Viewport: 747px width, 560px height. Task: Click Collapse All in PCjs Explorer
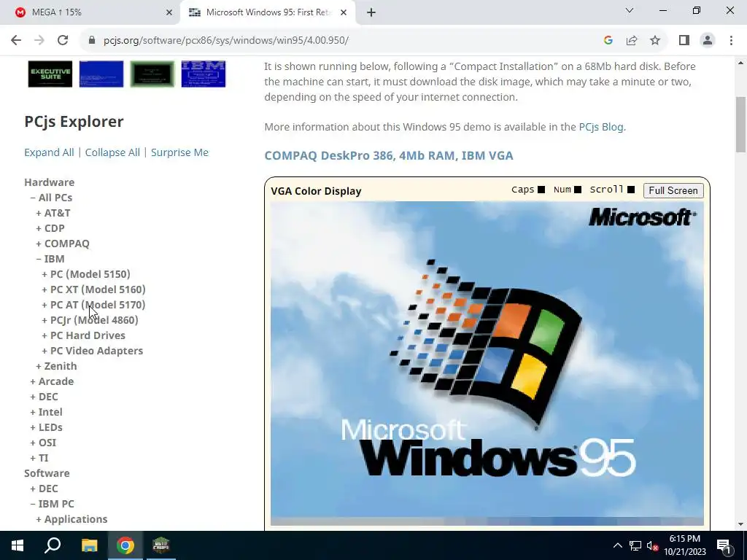click(x=112, y=152)
